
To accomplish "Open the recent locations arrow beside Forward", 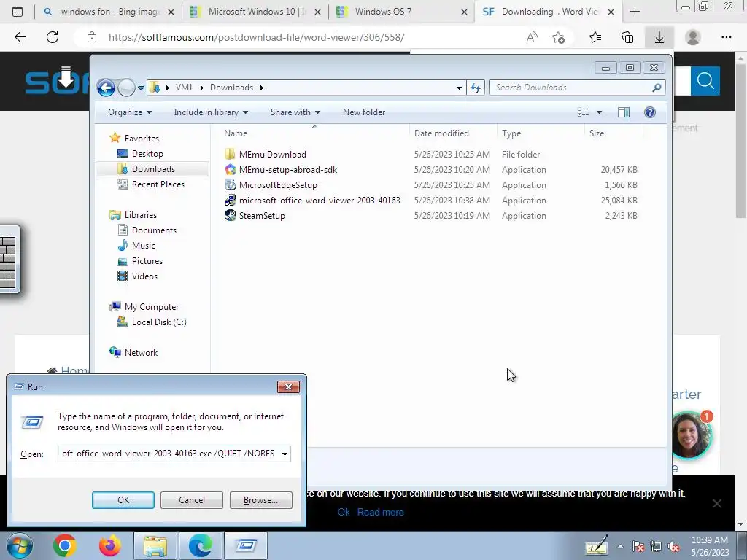I will 141,88.
